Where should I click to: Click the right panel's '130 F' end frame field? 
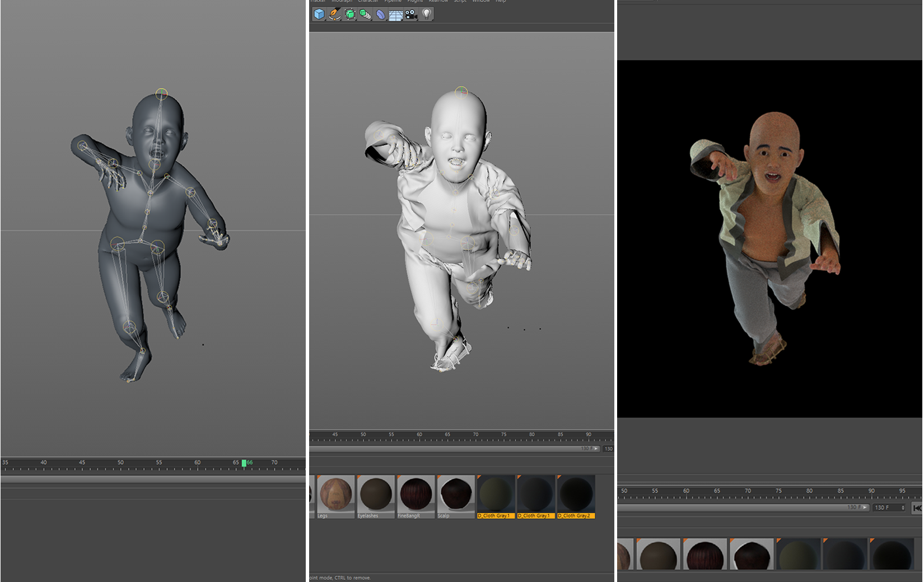pyautogui.click(x=889, y=508)
